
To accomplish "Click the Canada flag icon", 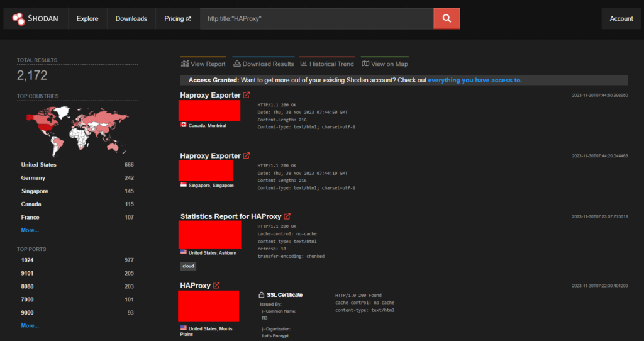I will coord(184,125).
